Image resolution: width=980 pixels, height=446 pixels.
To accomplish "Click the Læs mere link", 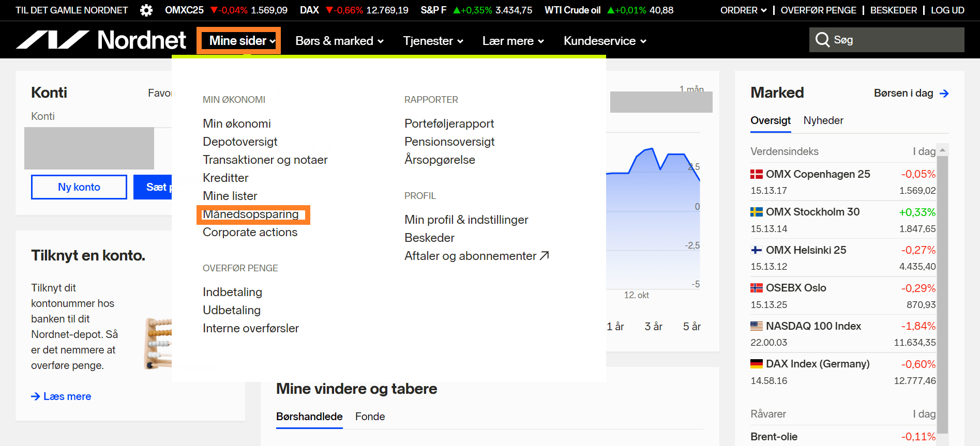I will pos(67,396).
